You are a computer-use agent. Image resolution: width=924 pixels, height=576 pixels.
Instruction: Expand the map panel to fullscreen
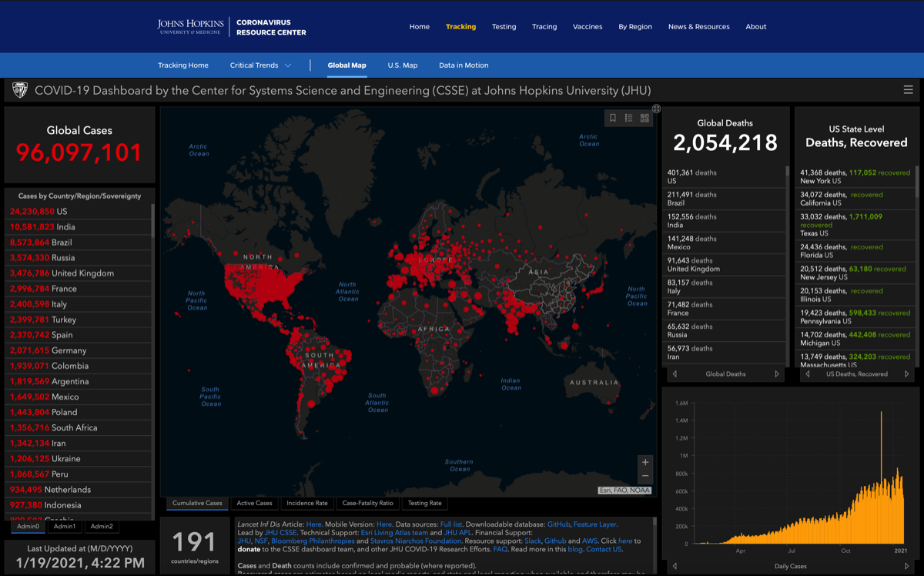click(x=656, y=109)
